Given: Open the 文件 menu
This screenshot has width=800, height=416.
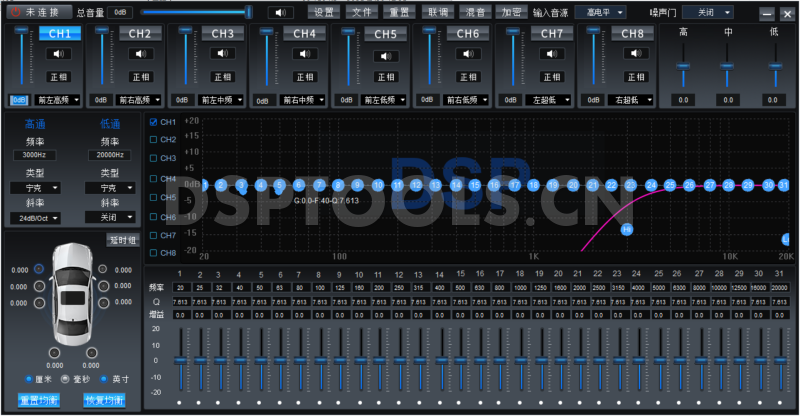Looking at the screenshot, I should coord(361,13).
